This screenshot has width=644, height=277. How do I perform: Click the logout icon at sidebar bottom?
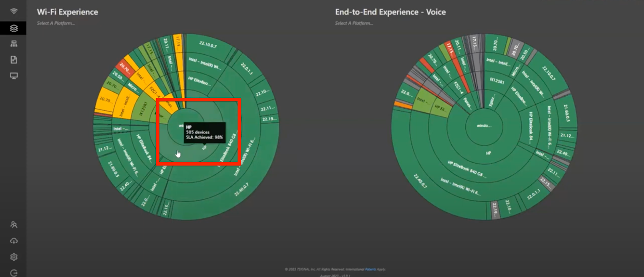14,273
